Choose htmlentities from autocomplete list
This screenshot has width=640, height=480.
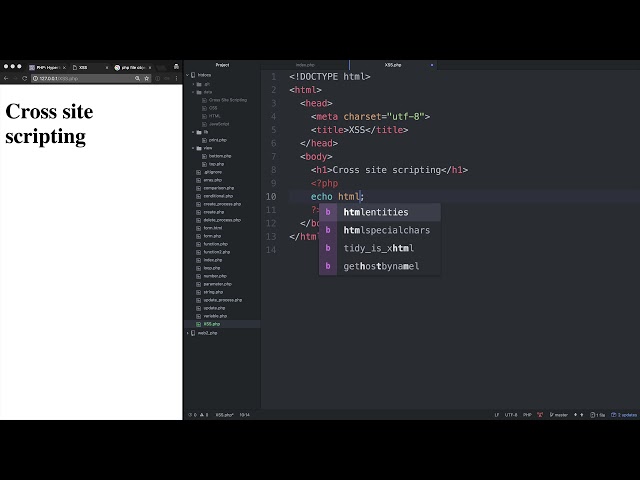pyautogui.click(x=380, y=212)
